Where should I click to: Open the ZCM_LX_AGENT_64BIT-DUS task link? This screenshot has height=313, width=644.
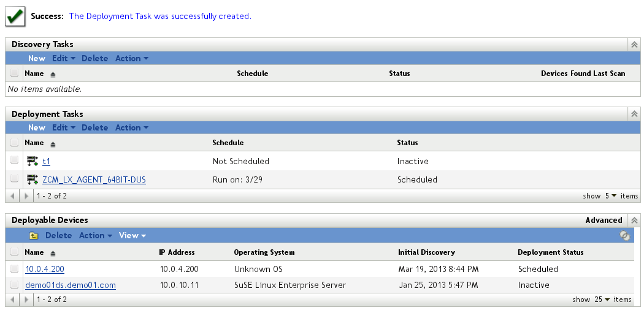point(94,180)
